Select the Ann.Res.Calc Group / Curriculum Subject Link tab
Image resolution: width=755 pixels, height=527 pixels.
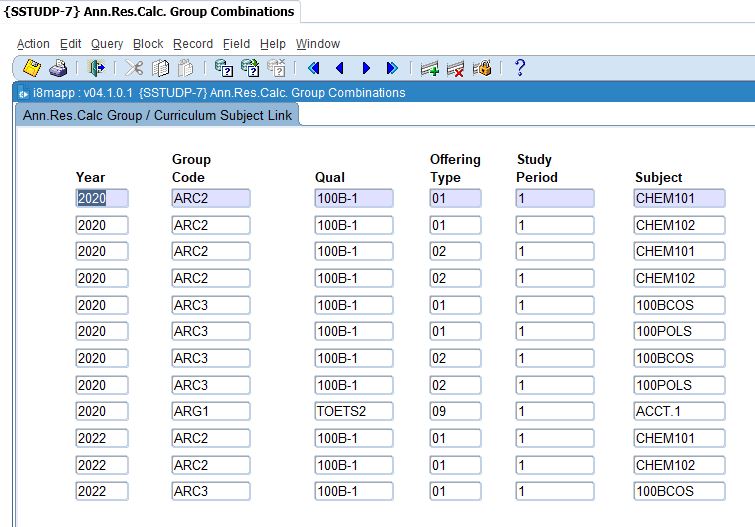(157, 115)
